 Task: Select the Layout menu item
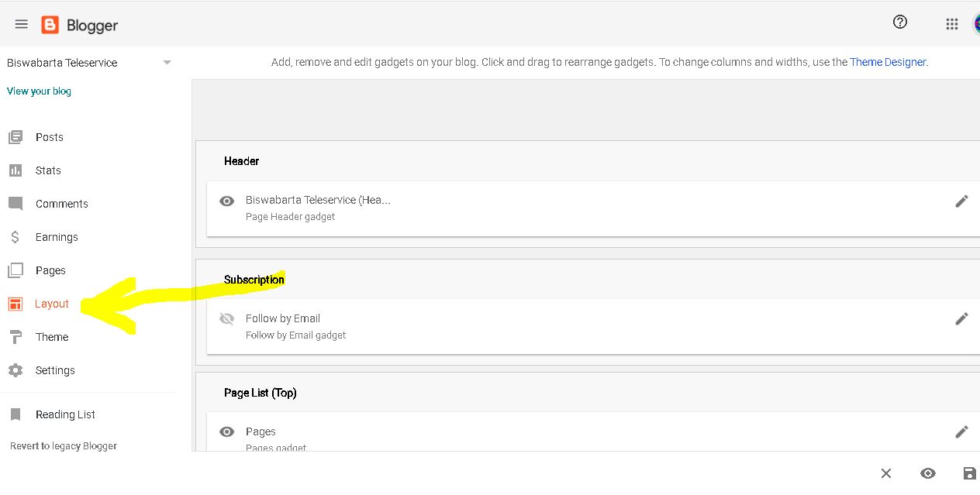(x=52, y=304)
